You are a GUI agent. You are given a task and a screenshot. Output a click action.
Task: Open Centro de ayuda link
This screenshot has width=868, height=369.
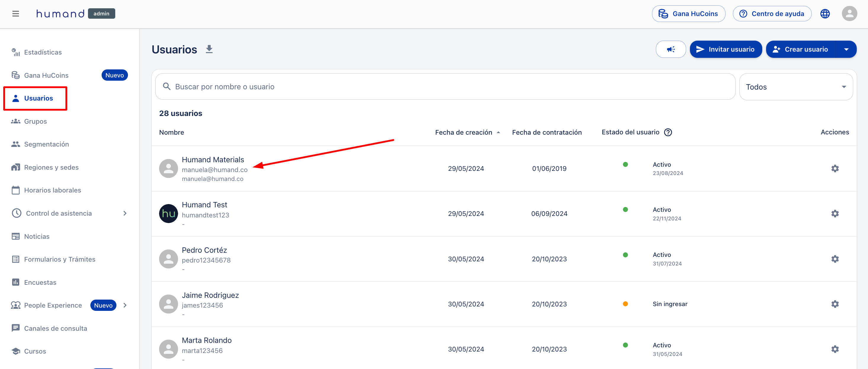(772, 14)
